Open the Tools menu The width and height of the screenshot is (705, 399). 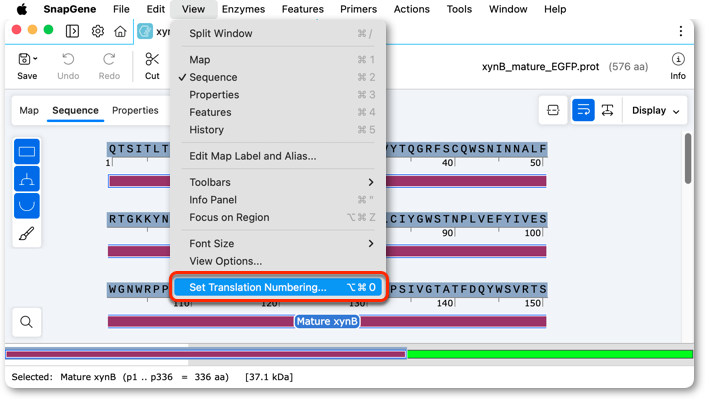[x=459, y=9]
